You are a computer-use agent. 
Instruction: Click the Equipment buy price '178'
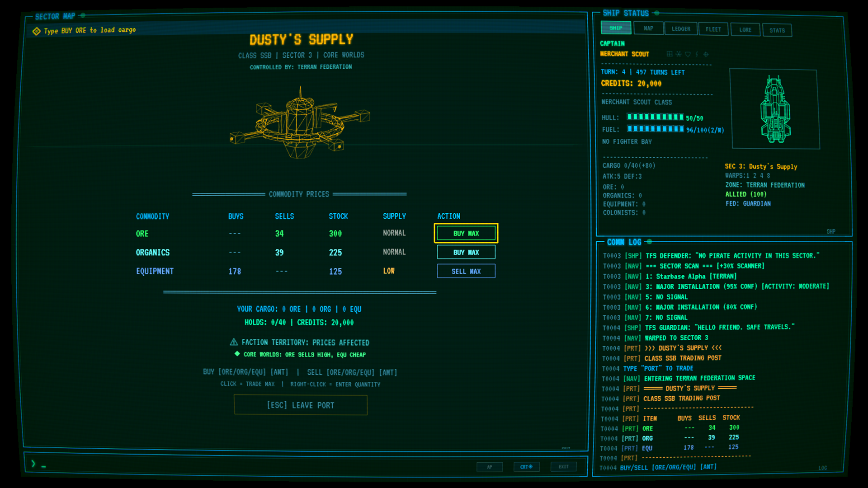(x=235, y=272)
